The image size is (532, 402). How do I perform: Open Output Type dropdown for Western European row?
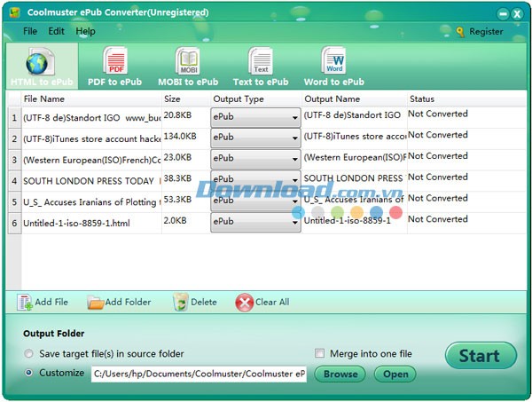[255, 159]
